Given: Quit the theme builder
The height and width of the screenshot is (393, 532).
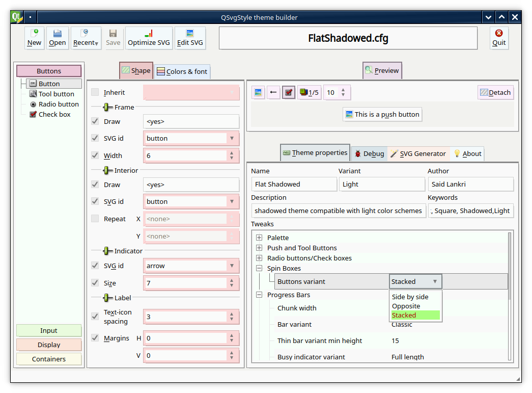Looking at the screenshot, I should click(499, 38).
